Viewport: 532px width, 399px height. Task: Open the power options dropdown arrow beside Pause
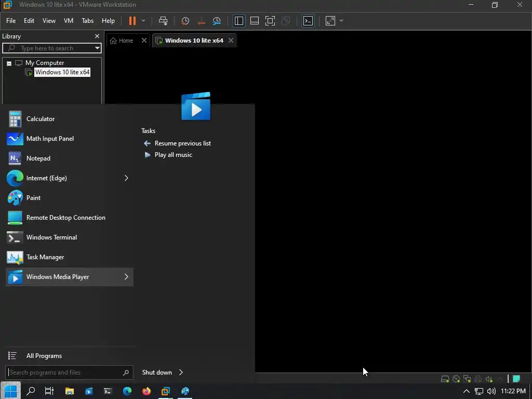coord(143,21)
